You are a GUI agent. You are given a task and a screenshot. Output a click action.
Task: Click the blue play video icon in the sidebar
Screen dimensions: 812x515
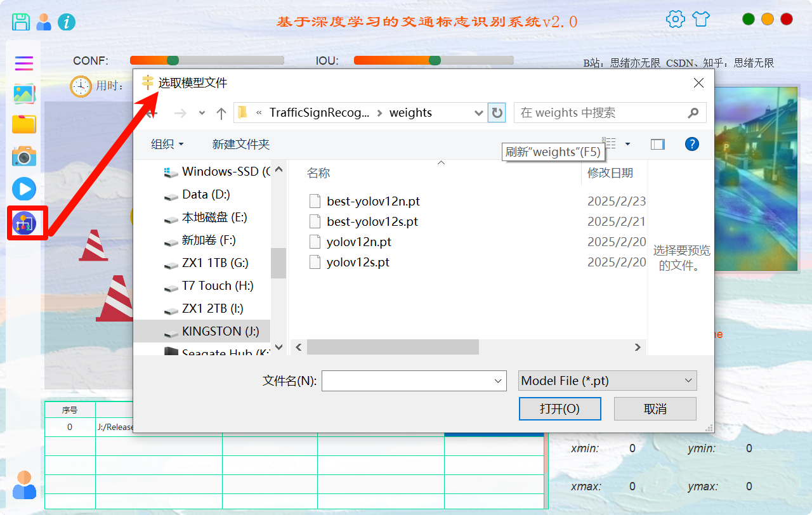pos(24,189)
